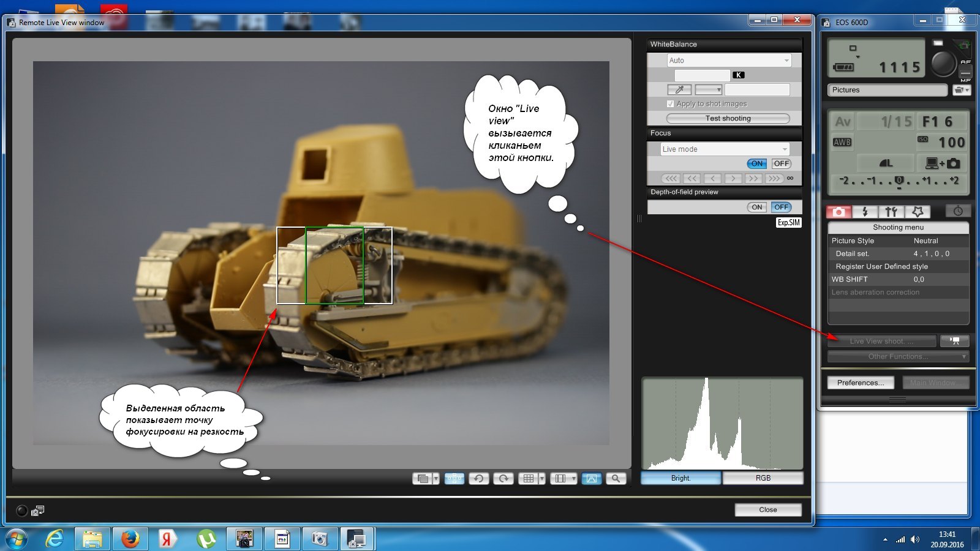Screen dimensions: 980x551
Task: Switch Depth-of-field preview ON
Action: [x=757, y=207]
